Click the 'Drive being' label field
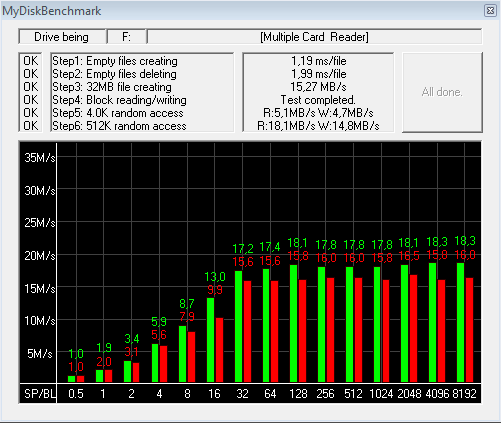 pos(62,37)
